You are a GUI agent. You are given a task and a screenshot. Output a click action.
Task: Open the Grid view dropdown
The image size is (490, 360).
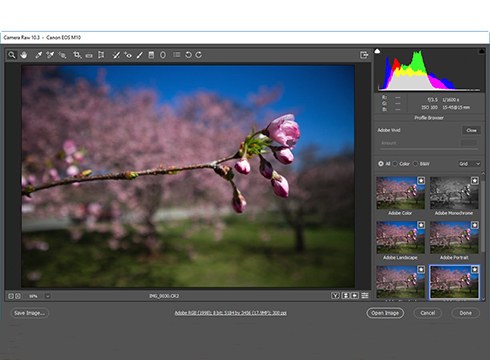click(x=469, y=164)
